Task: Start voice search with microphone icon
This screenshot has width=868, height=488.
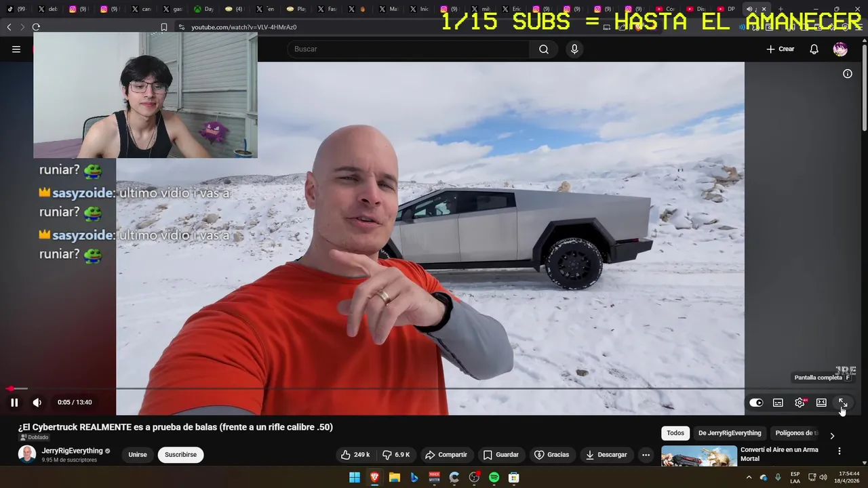Action: (x=574, y=49)
